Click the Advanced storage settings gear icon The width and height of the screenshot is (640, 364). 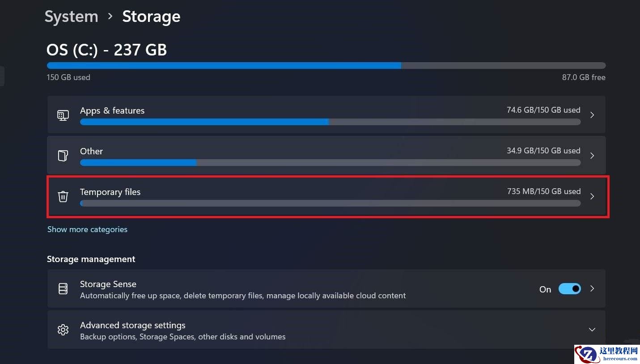pyautogui.click(x=63, y=330)
